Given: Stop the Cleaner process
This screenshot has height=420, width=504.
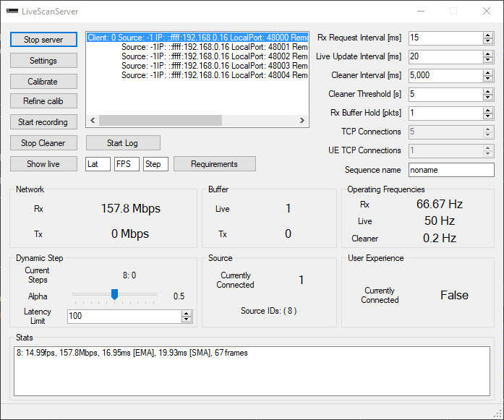Looking at the screenshot, I should click(43, 143).
